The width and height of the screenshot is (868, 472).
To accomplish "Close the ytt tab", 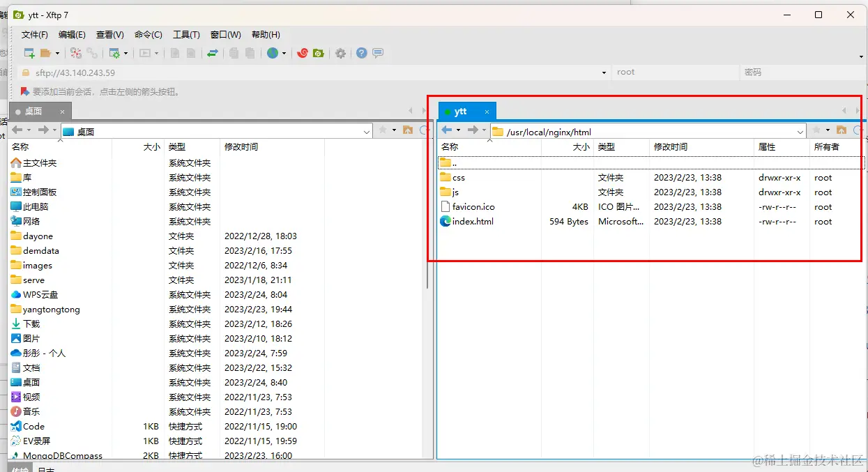I will (487, 112).
